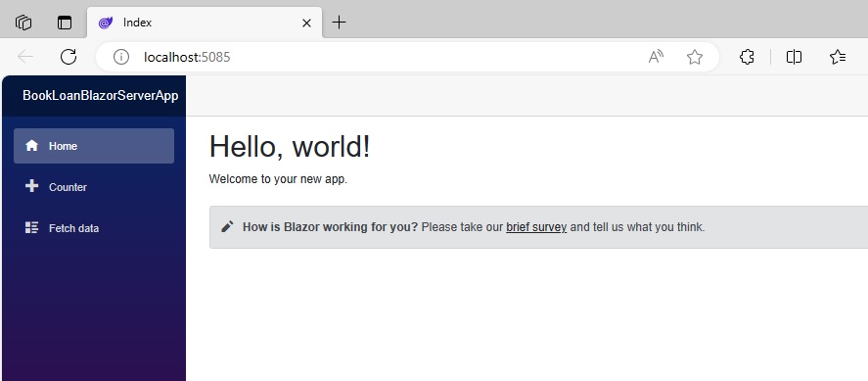The image size is (868, 381).
Task: Go back to previous page
Action: click(25, 57)
